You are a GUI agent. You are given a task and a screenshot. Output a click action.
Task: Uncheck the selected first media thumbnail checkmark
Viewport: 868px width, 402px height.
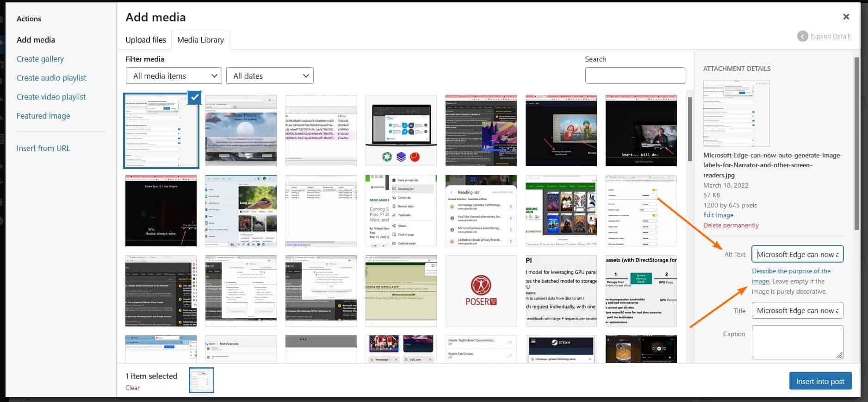pyautogui.click(x=195, y=97)
